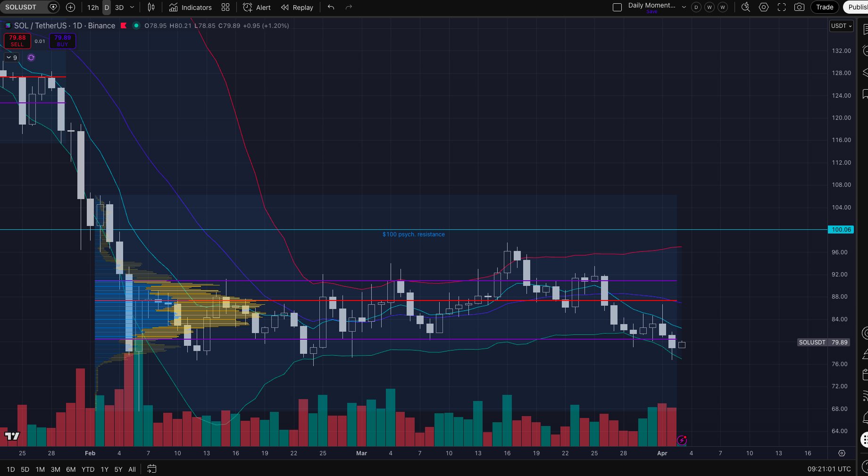Viewport: 868px width, 476px height.
Task: Click the 100.06 price line label
Action: (x=841, y=230)
